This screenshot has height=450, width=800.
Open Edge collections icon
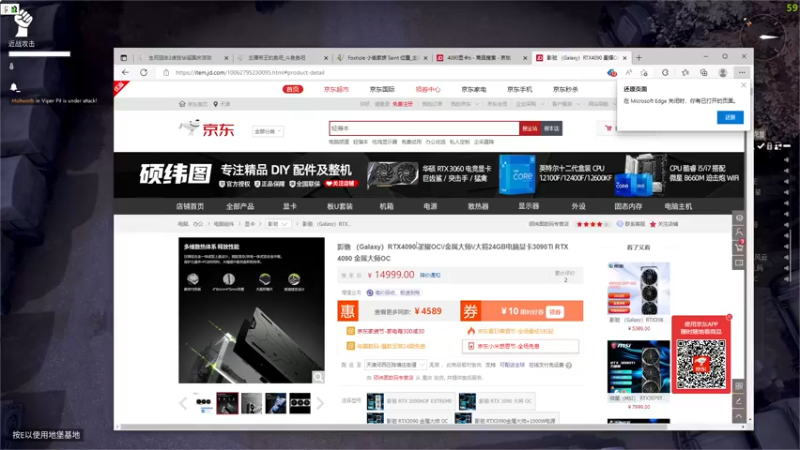tap(704, 72)
